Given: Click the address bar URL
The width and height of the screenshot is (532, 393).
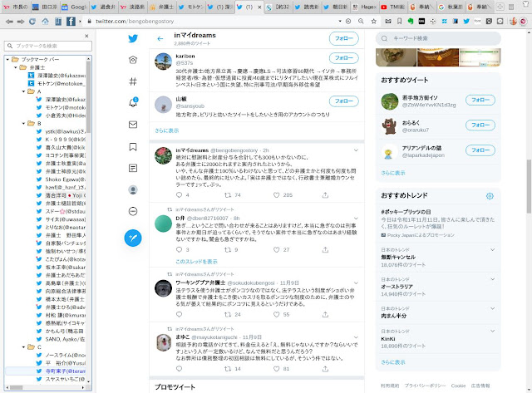Looking at the screenshot, I should tap(135, 21).
